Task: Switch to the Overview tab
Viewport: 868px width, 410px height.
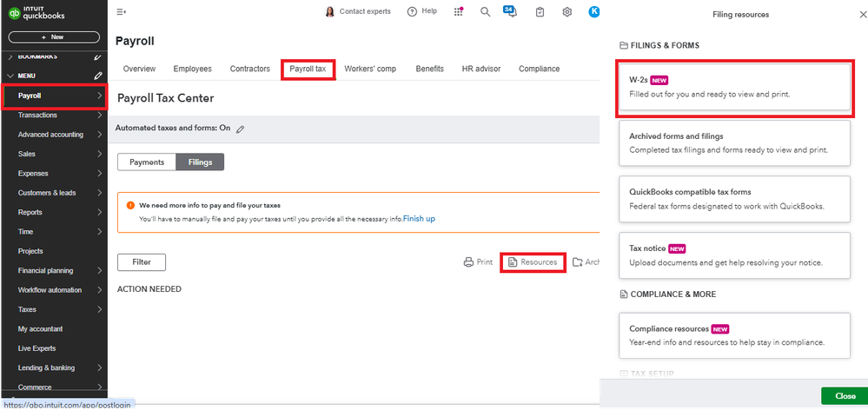Action: [140, 69]
